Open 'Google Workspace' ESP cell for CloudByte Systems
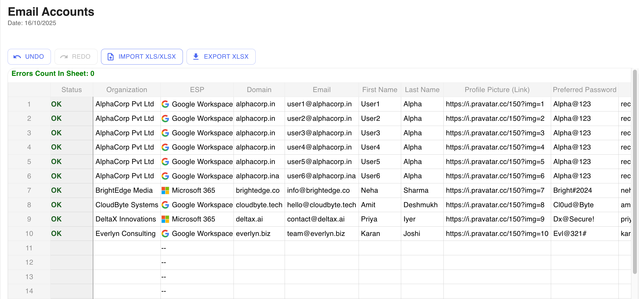Viewport: 644px width, 299px height. (x=197, y=205)
